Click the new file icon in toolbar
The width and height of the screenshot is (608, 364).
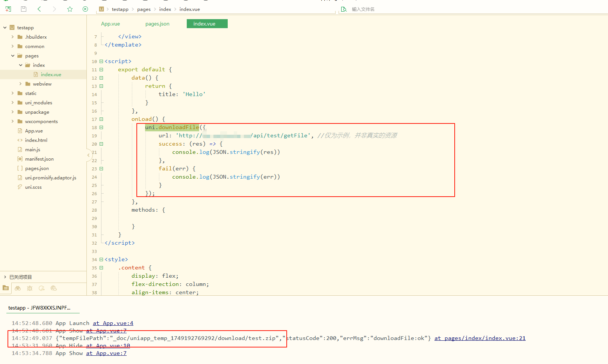[8, 9]
